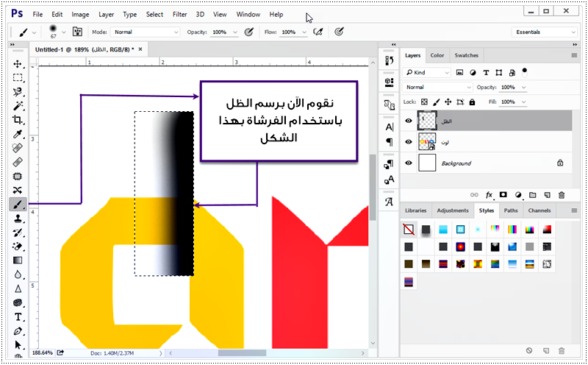
Task: Toggle pressure for opacity button
Action: click(248, 32)
